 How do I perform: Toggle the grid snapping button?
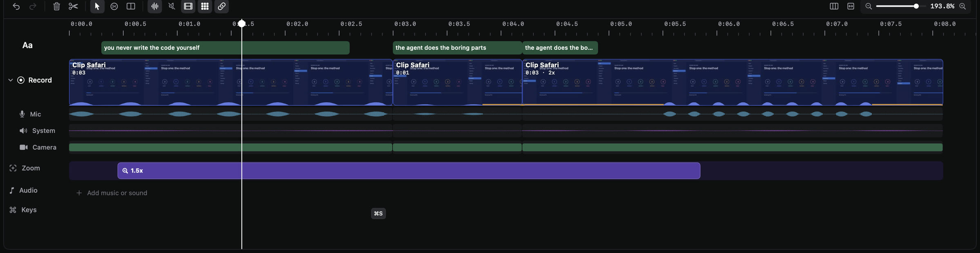click(205, 6)
